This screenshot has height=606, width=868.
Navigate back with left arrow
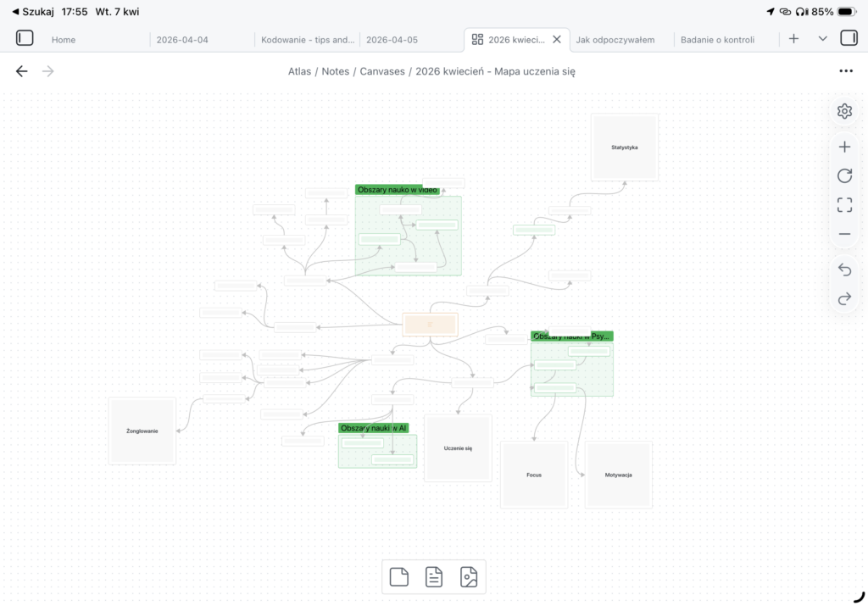tap(22, 71)
